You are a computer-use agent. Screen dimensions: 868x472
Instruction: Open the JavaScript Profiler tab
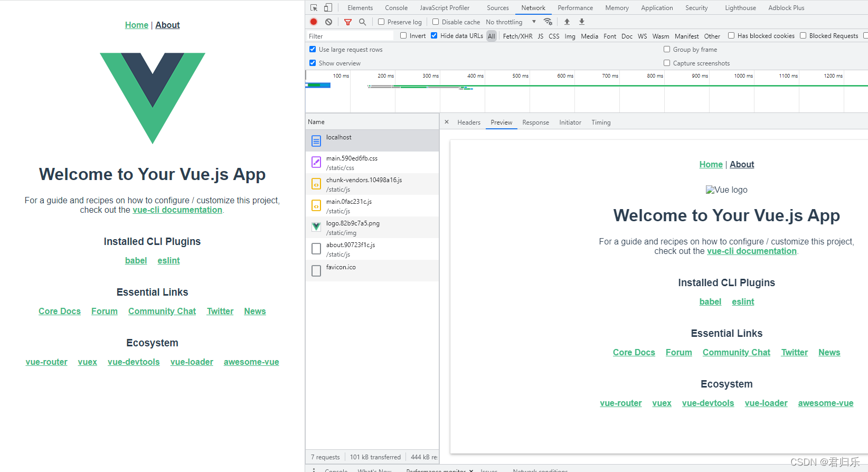pos(445,8)
